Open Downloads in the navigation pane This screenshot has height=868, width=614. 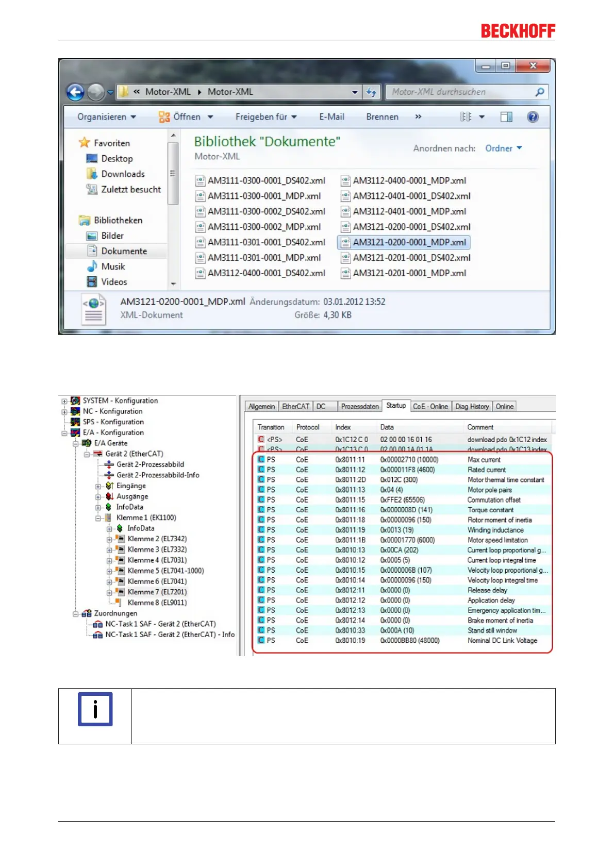123,174
